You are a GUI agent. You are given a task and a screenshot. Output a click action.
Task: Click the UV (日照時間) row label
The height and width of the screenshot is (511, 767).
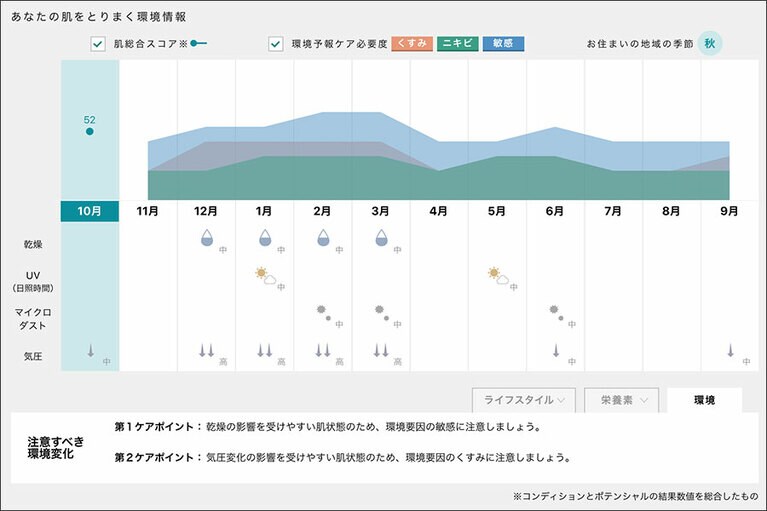[x=33, y=282]
